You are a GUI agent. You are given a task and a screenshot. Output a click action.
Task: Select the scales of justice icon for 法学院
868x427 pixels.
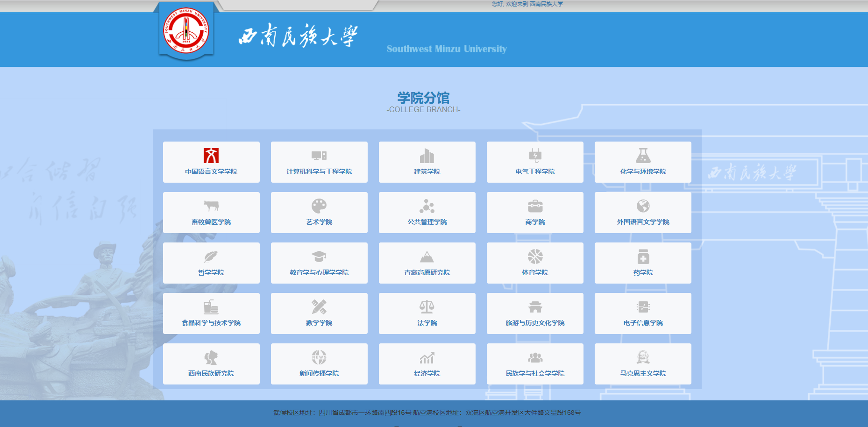tap(427, 307)
